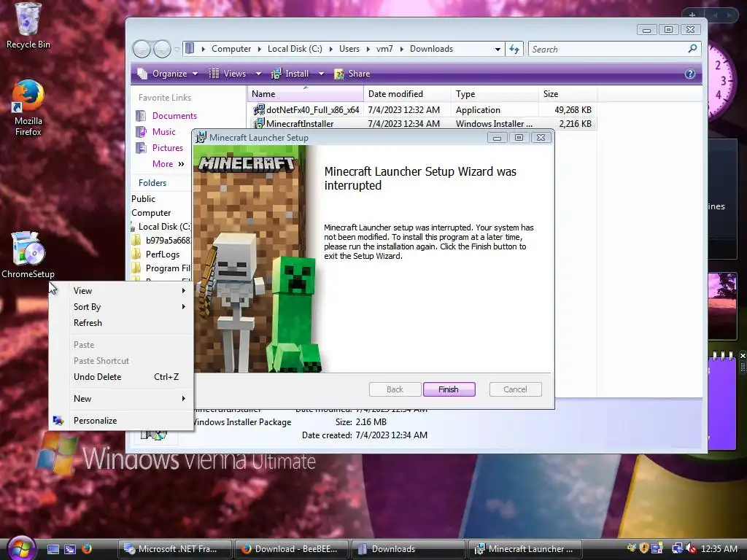747x560 pixels.
Task: Select the PerfLogs folder in tree
Action: (163, 254)
